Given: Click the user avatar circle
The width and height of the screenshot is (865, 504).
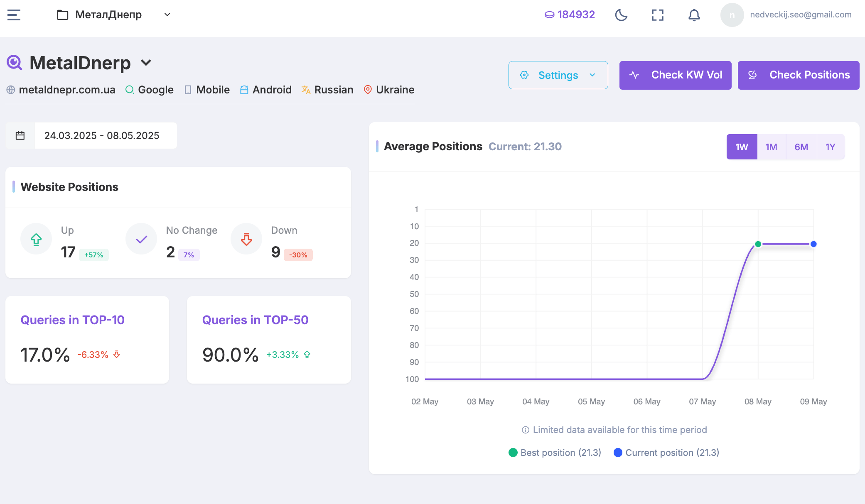Looking at the screenshot, I should tap(732, 15).
